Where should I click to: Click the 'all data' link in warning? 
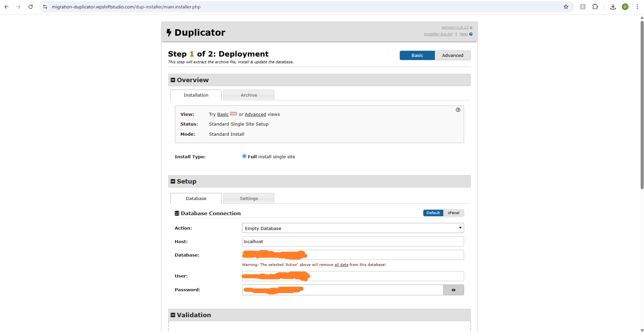pos(341,265)
